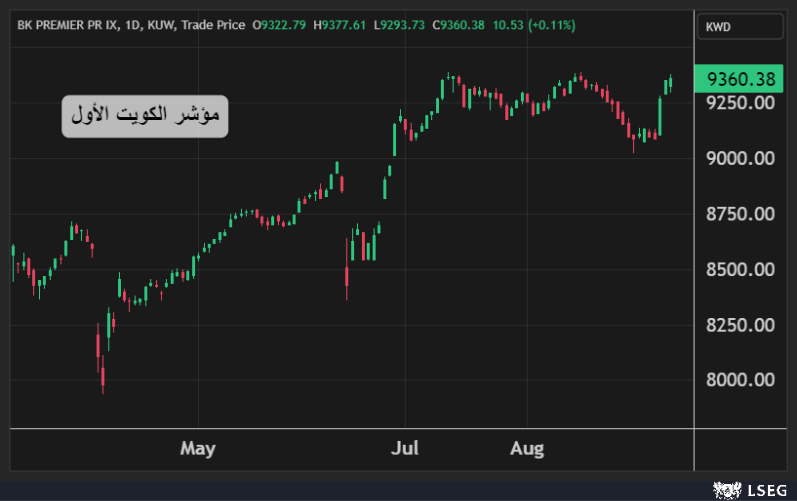Click the 9000.00 price axis label

(740, 158)
